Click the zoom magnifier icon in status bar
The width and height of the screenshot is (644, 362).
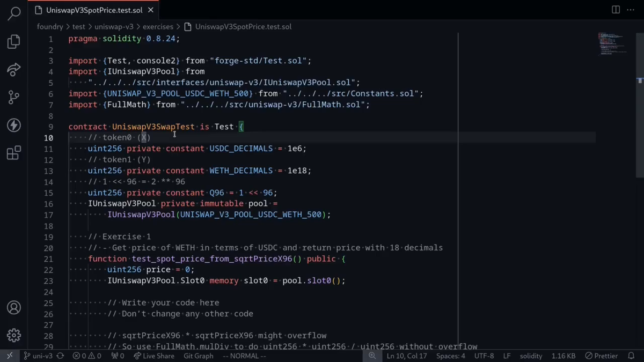(372, 356)
